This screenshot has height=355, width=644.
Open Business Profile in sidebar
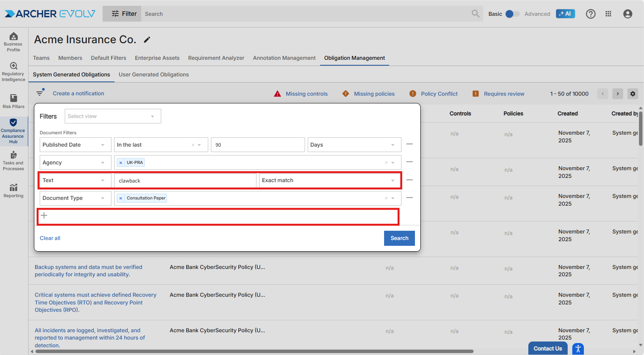(13, 42)
